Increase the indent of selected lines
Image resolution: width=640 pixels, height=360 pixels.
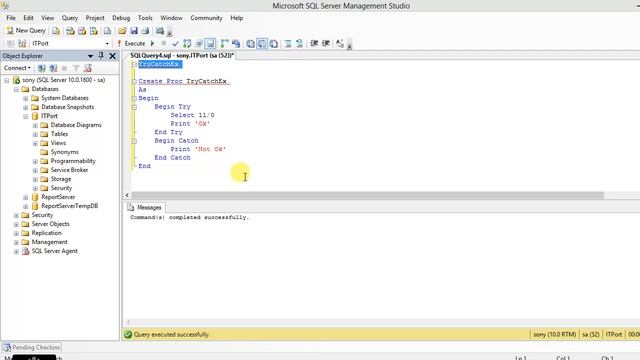point(326,43)
